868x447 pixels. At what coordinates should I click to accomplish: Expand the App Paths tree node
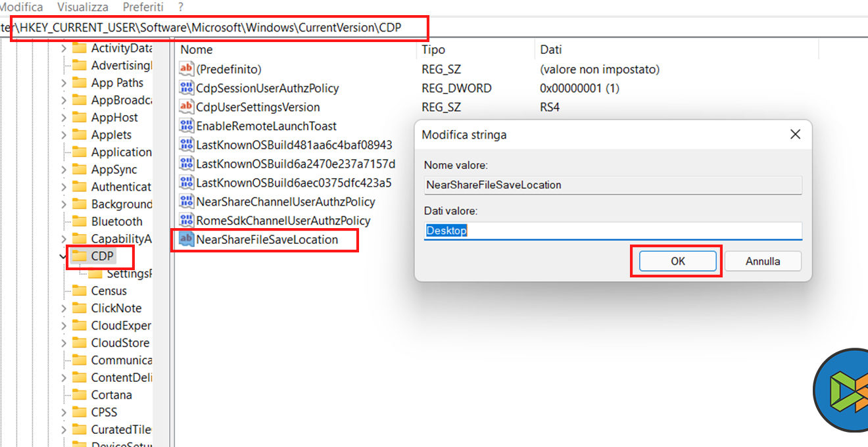[64, 83]
